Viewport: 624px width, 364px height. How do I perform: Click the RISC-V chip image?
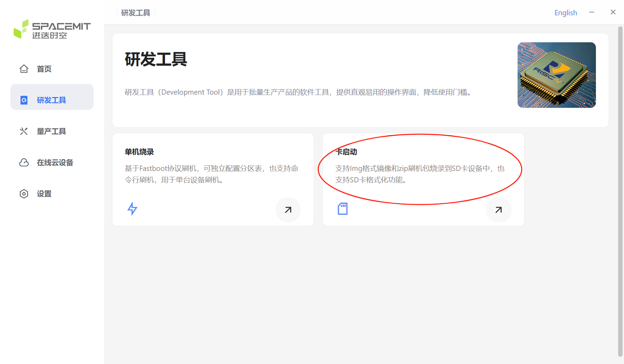pos(557,75)
